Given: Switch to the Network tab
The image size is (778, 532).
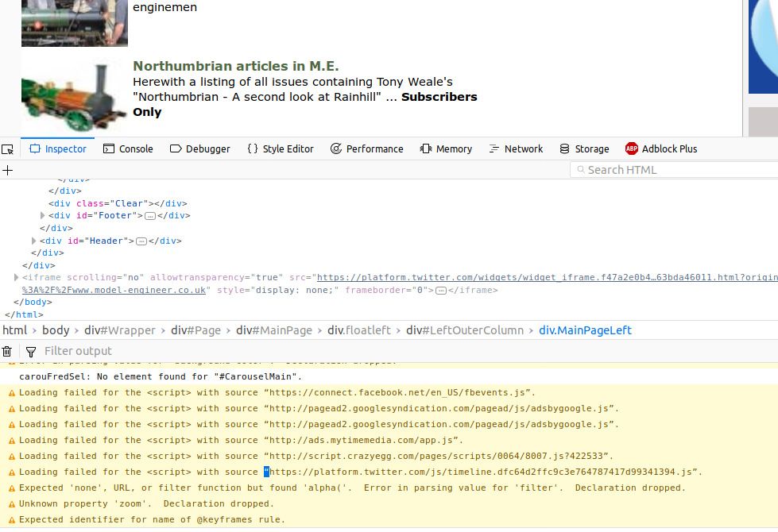Looking at the screenshot, I should [516, 148].
